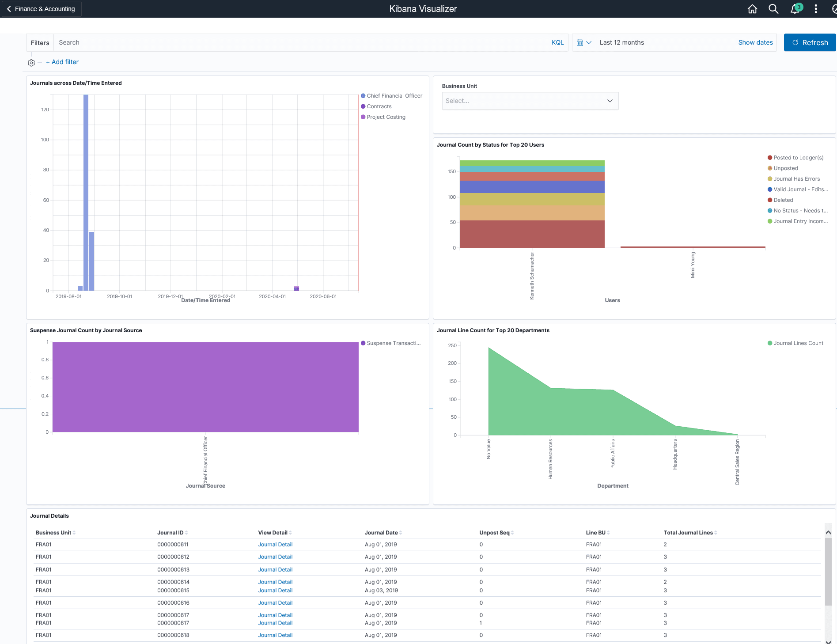This screenshot has height=644, width=837.
Task: Open the filter settings gear icon
Action: (x=31, y=63)
